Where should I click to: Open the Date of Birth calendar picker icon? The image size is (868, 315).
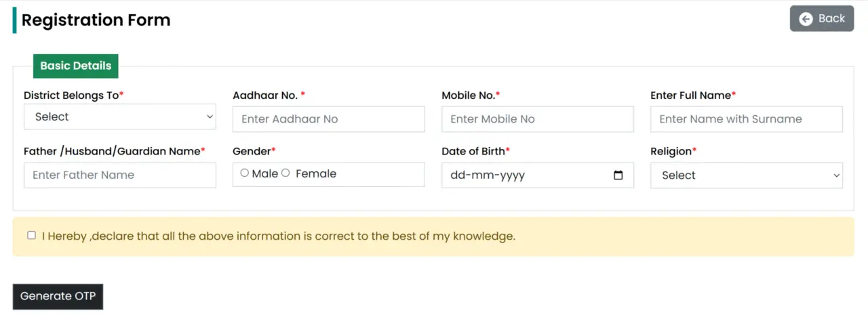(618, 175)
